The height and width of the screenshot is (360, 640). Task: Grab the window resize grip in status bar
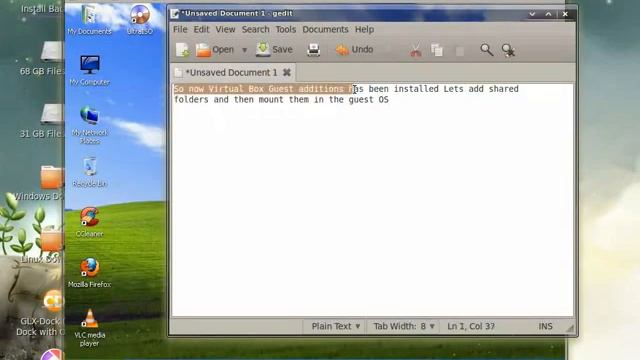point(570,328)
